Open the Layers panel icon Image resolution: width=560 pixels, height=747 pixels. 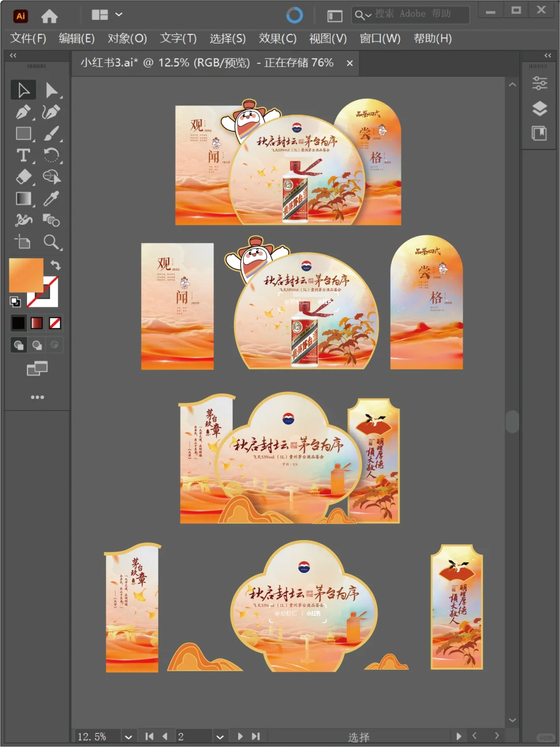540,108
